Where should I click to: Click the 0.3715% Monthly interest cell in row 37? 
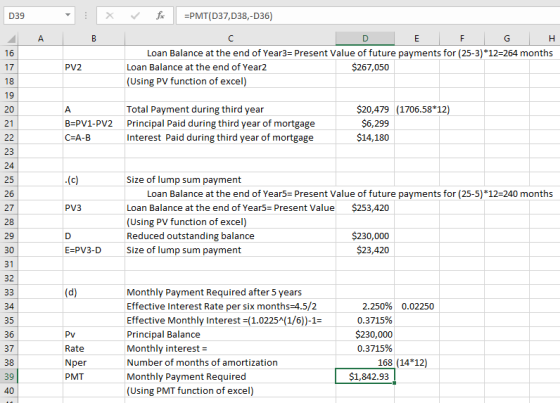tap(365, 349)
